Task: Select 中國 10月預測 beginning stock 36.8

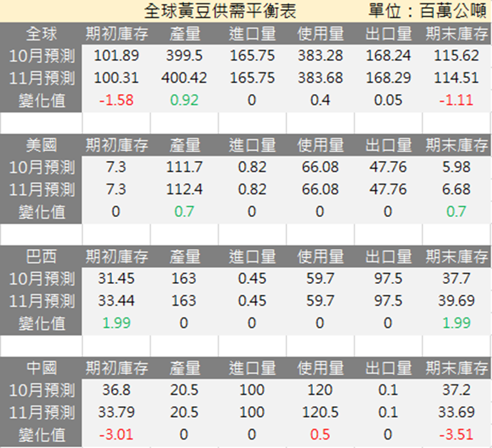Action: [x=116, y=390]
